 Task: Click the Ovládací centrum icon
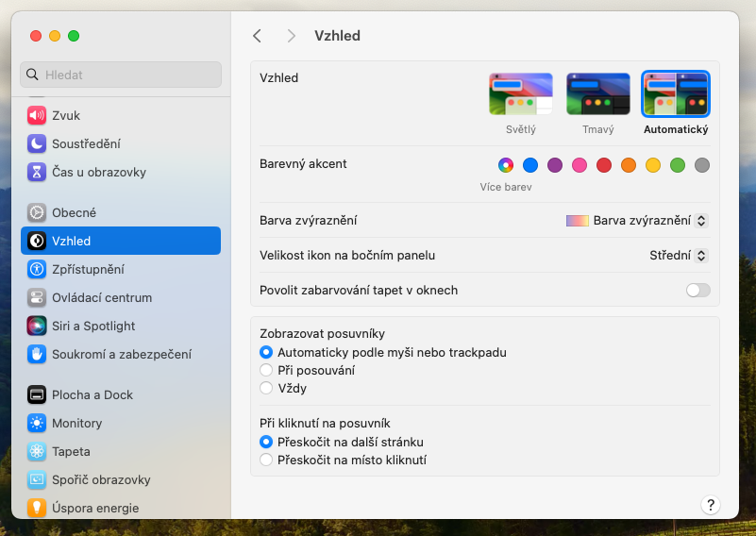[x=37, y=297]
